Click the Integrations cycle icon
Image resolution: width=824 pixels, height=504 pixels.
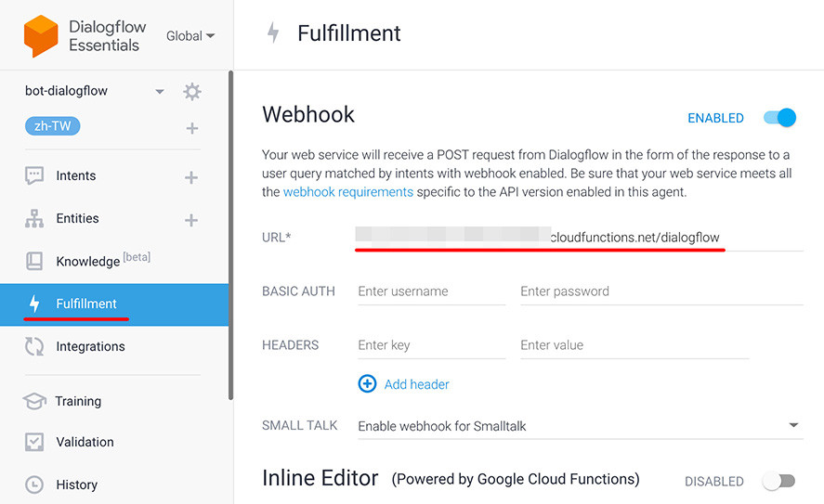34,346
